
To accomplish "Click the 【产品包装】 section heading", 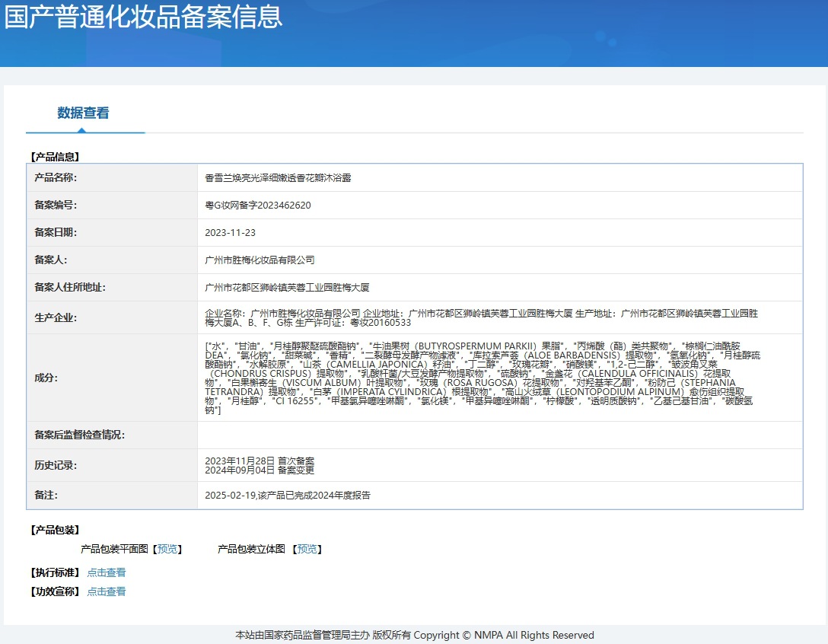I will 55,530.
